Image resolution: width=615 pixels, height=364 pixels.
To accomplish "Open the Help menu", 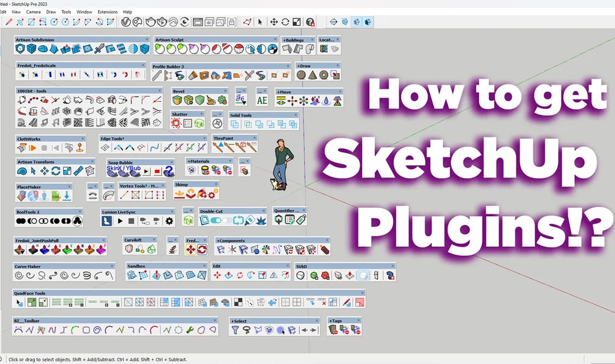I will 127,12.
